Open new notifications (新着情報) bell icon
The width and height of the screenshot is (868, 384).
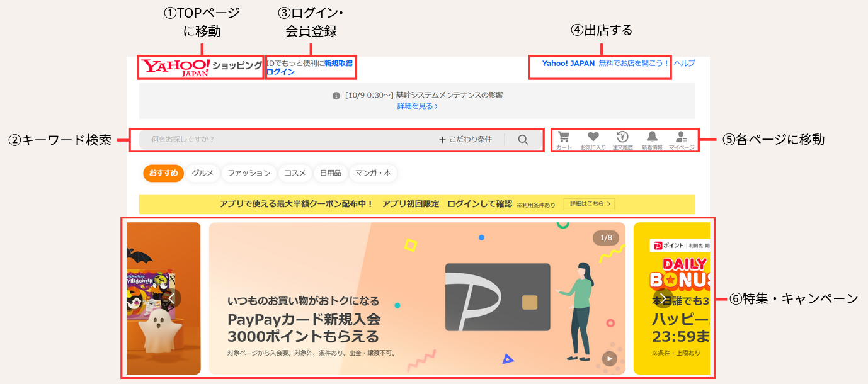tap(652, 140)
